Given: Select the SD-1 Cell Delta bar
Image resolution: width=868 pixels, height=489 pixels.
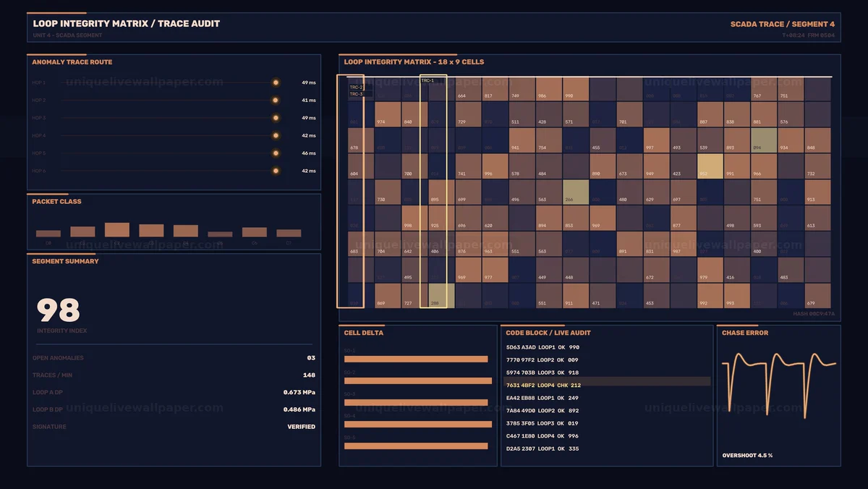Looking at the screenshot, I should pyautogui.click(x=416, y=359).
